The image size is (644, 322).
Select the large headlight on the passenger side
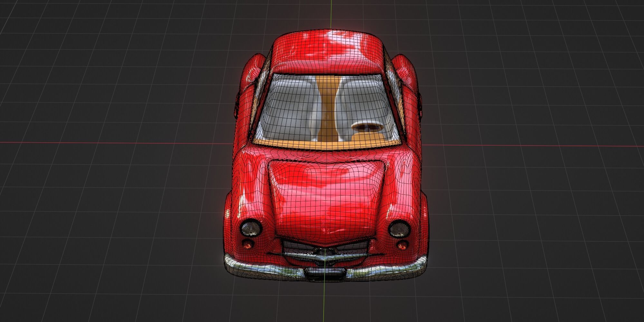(x=251, y=229)
